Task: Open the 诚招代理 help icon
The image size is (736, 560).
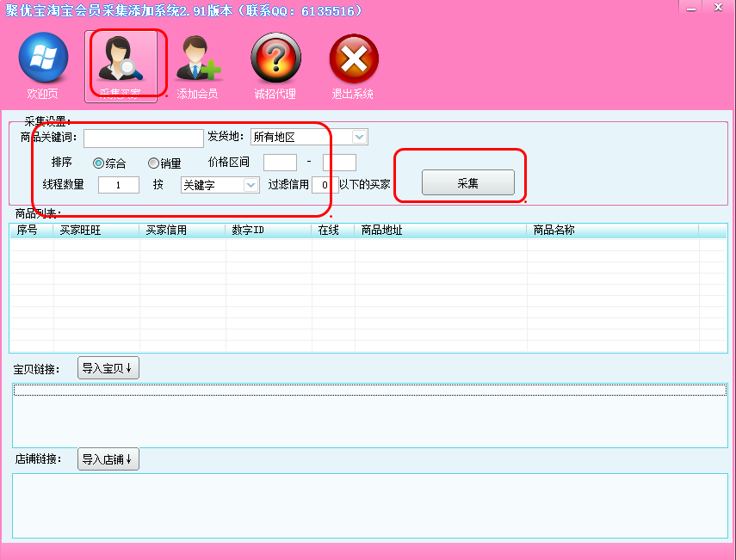Action: click(275, 66)
